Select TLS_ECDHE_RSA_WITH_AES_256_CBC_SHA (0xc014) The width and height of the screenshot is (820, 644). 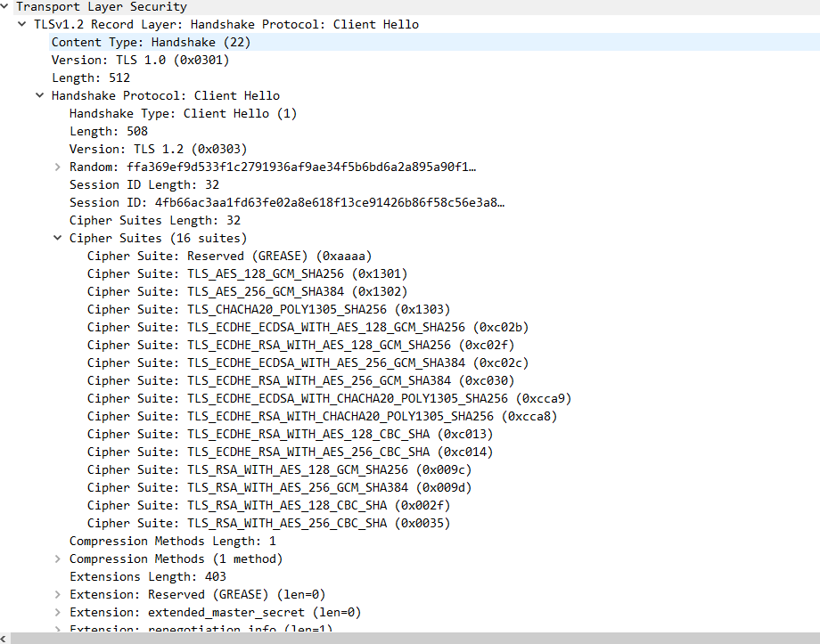tap(291, 452)
